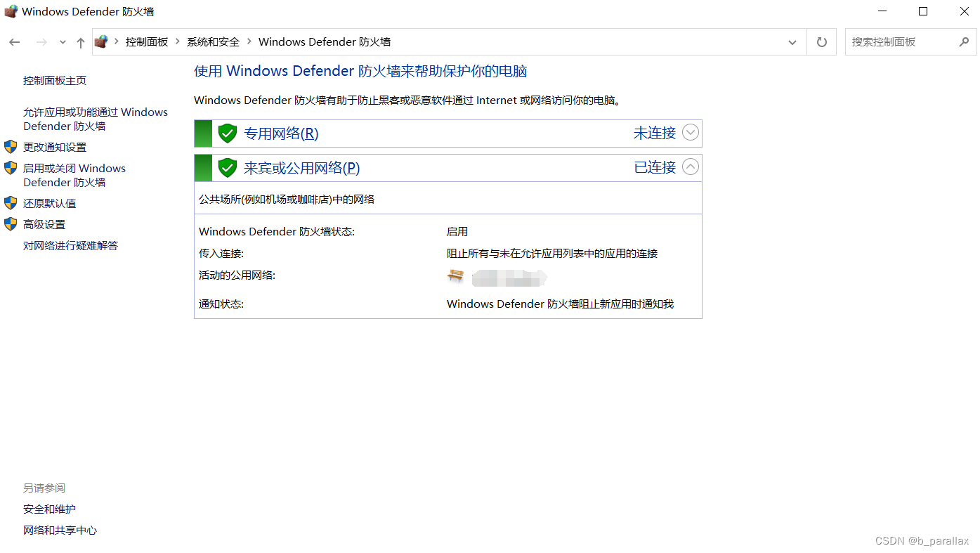Click the 未连接 status text

tap(655, 133)
